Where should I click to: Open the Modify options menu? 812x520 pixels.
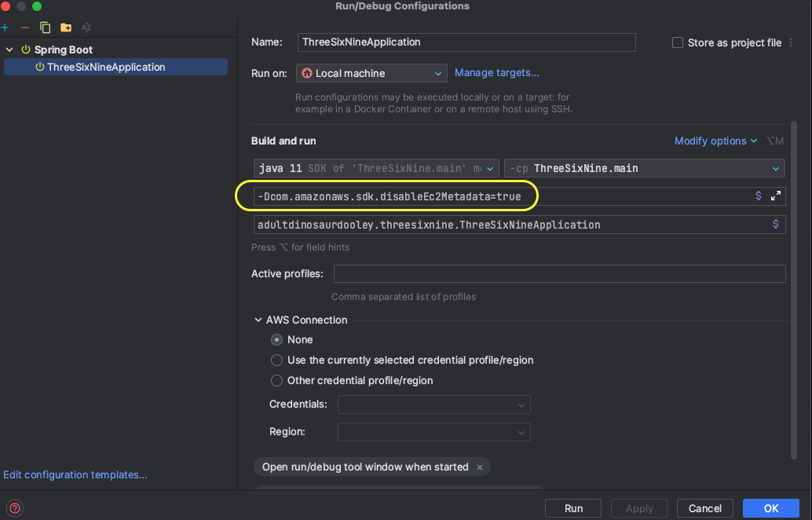[711, 141]
